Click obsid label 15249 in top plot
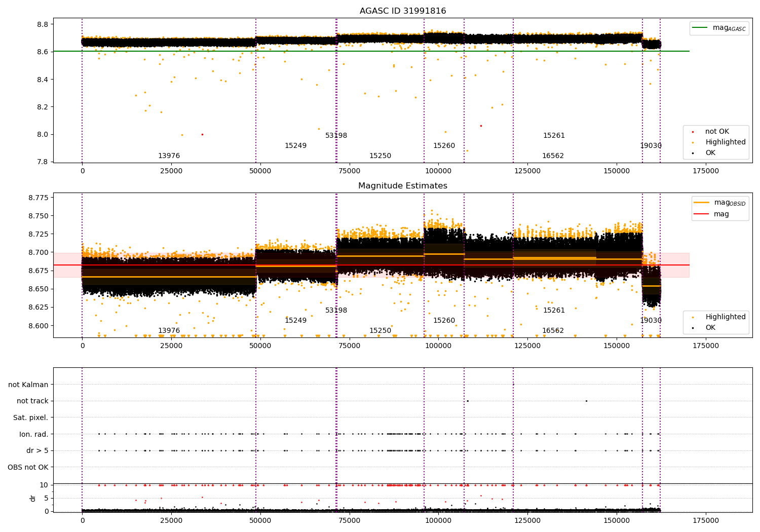 pos(295,146)
